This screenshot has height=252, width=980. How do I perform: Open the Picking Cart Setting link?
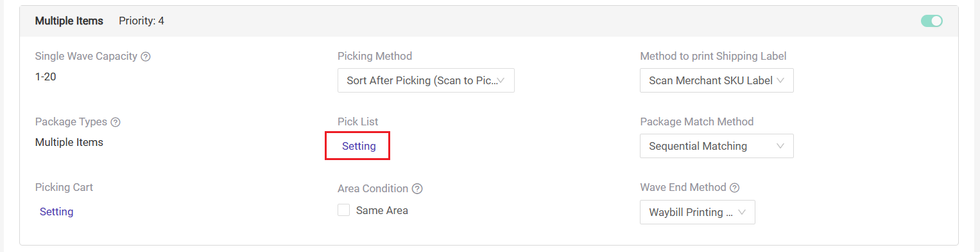coord(56,212)
